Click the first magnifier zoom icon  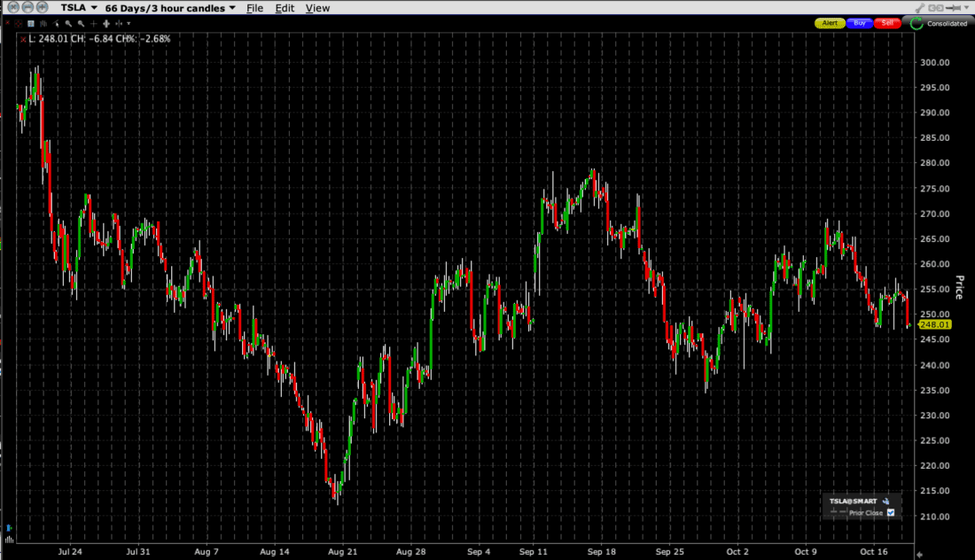68,24
